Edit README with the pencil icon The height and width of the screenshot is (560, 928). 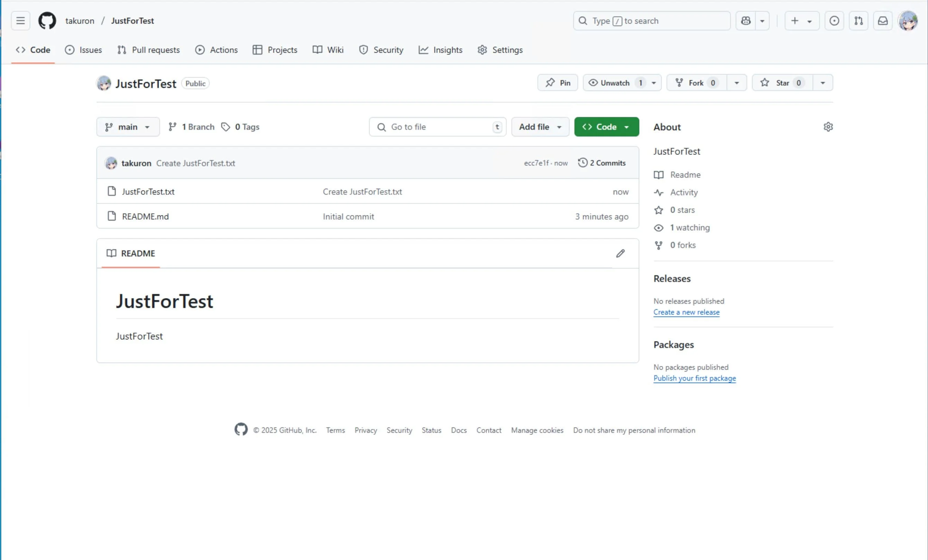[x=620, y=254]
